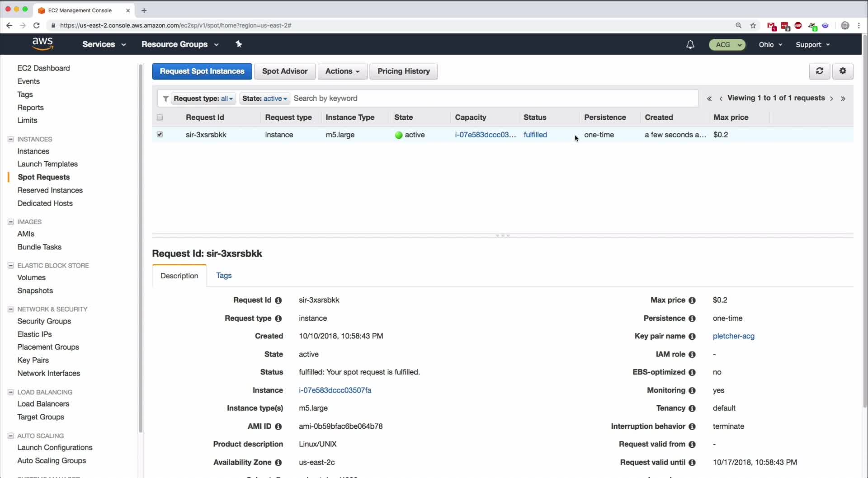
Task: Show info for Request valid from
Action: (x=692, y=445)
